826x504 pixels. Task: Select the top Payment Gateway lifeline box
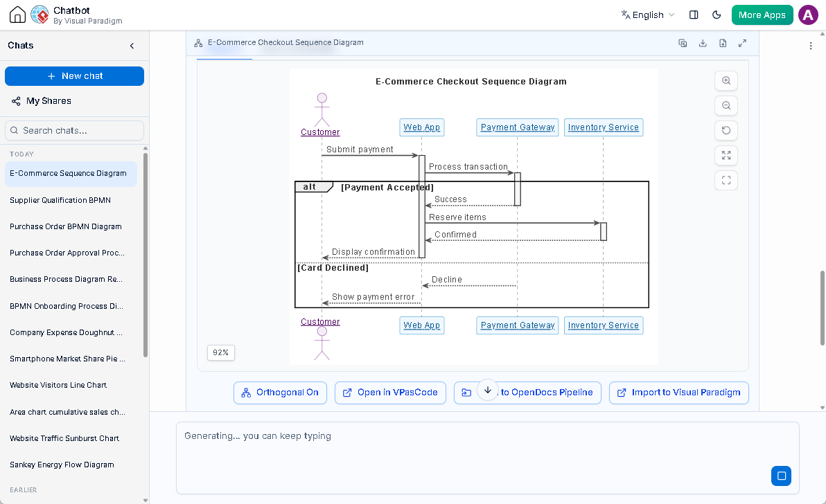518,127
